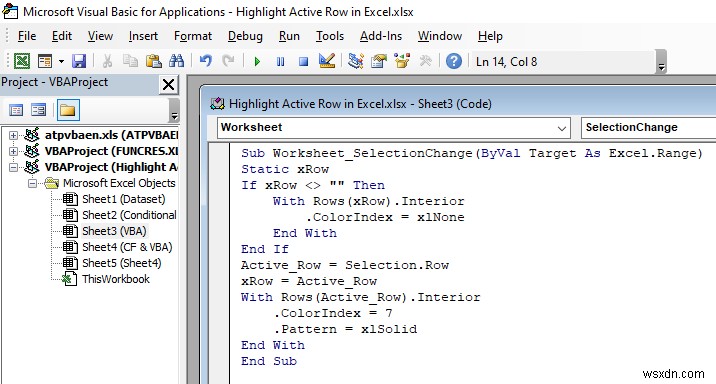Click the Sheet3 (Code) window title bar
Image resolution: width=716 pixels, height=384 pixels.
tap(458, 104)
